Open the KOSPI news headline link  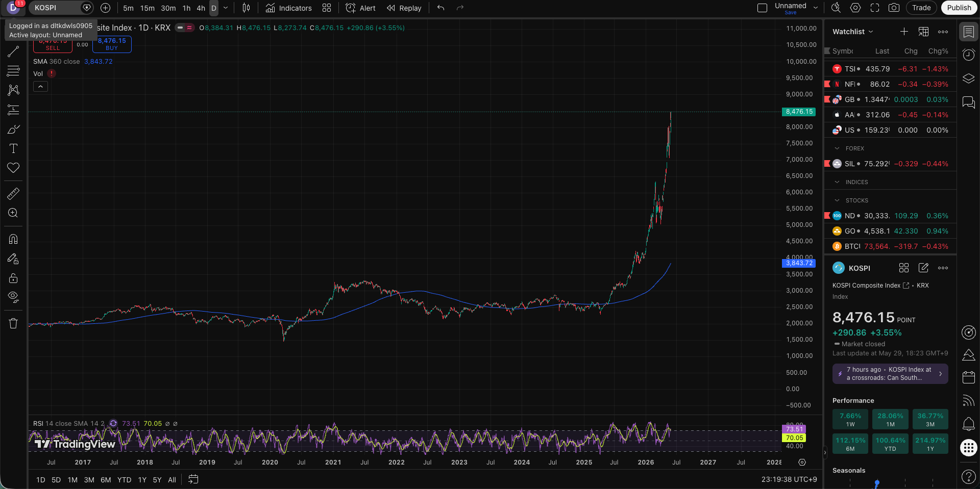tap(890, 374)
